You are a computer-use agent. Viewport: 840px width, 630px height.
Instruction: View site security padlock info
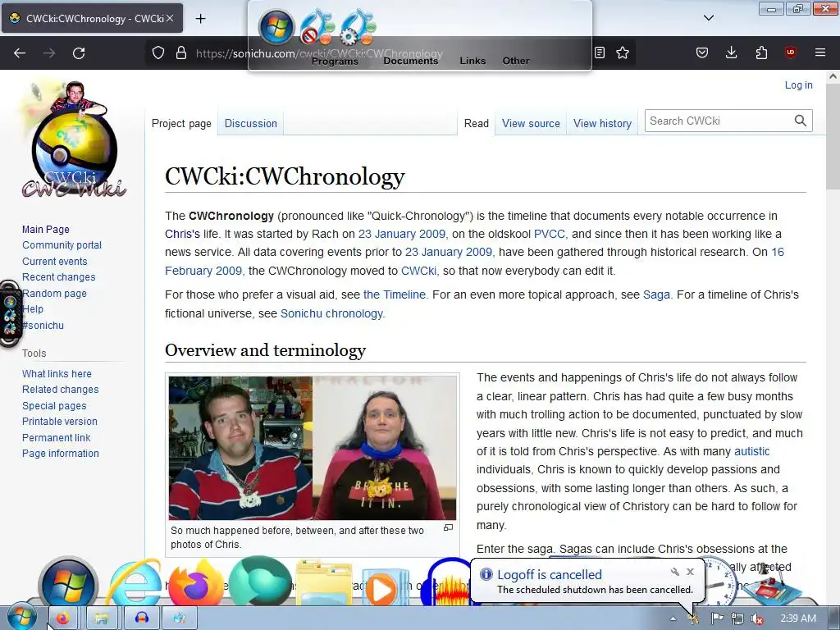click(x=181, y=52)
